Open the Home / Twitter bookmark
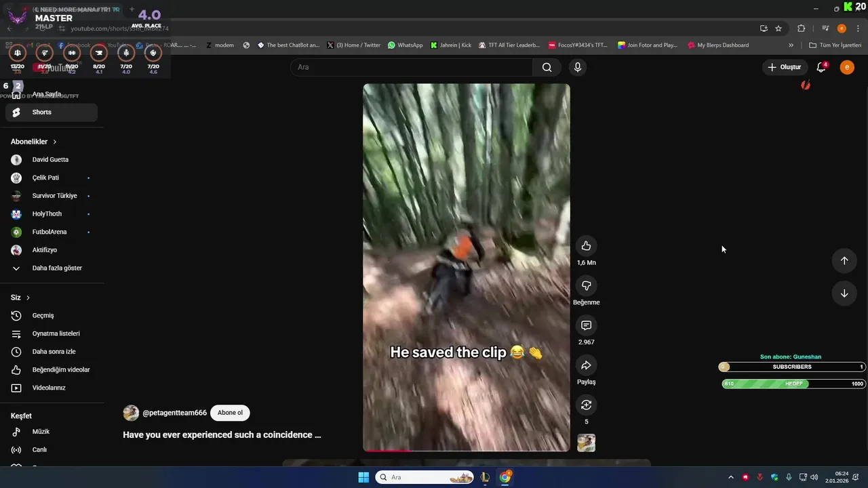The width and height of the screenshot is (868, 488). (353, 45)
